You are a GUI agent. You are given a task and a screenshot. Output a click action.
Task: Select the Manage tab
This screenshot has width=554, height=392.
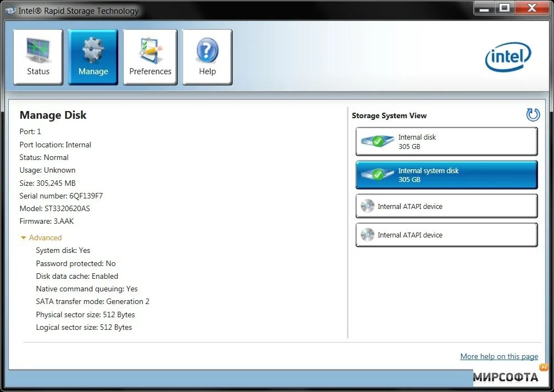[x=93, y=57]
